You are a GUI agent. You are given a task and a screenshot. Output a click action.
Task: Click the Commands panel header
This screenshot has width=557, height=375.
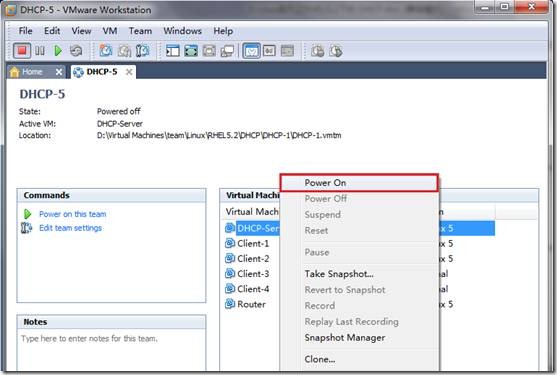(111, 196)
